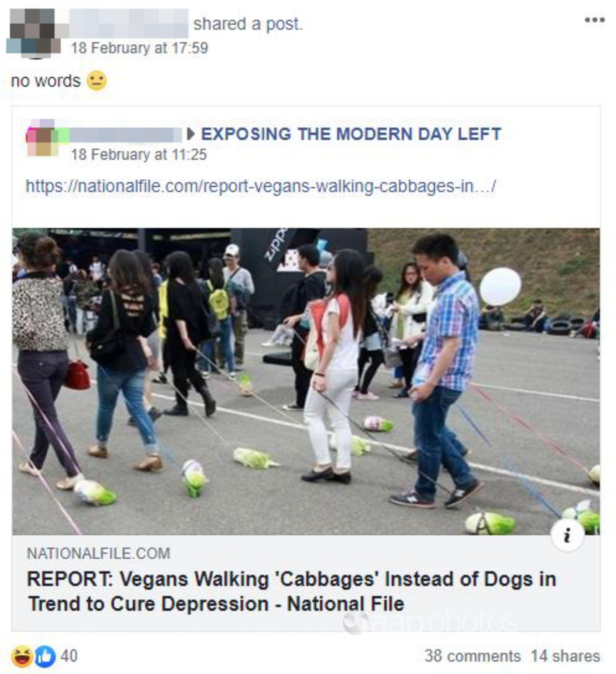This screenshot has width=616, height=674.
Task: Click the Vegans Walking Cabbages article headline
Action: tap(291, 591)
